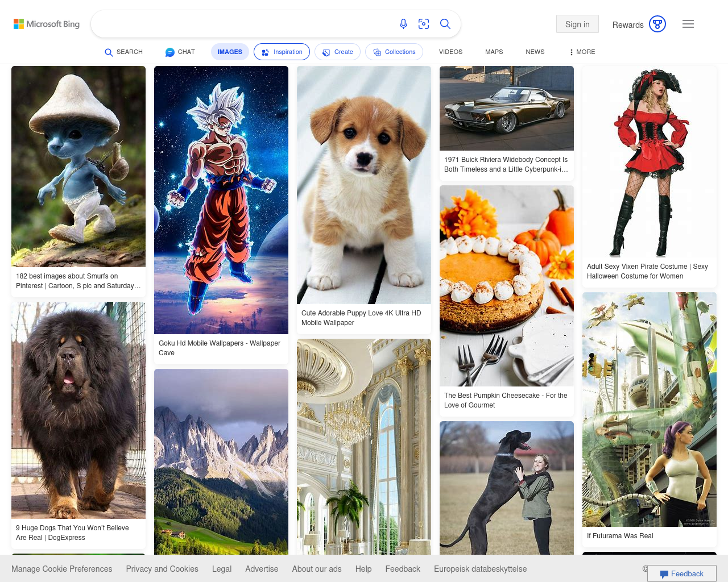
Task: Click caption '1971 Buick Riviera Widebody Concept'
Action: pos(506,164)
